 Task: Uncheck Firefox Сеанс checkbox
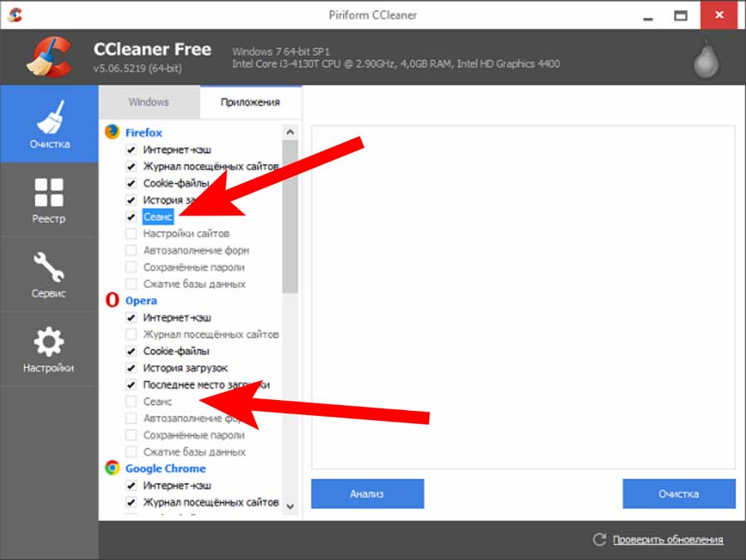coord(131,217)
